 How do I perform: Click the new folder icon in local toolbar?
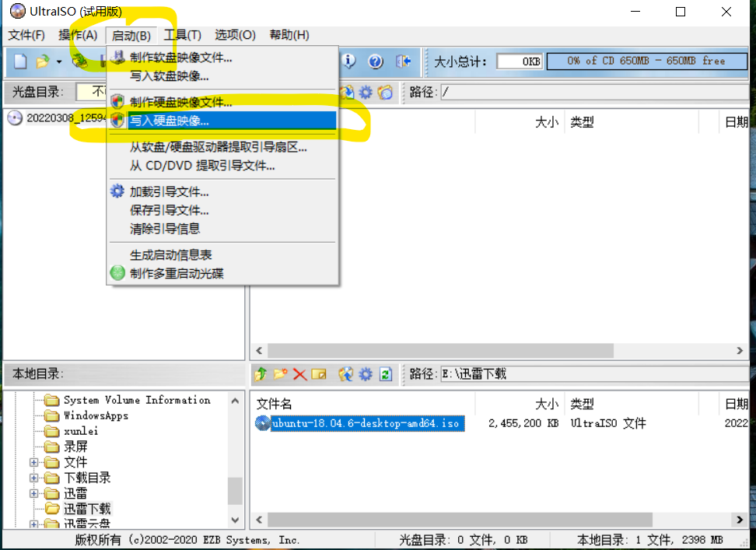click(x=280, y=374)
